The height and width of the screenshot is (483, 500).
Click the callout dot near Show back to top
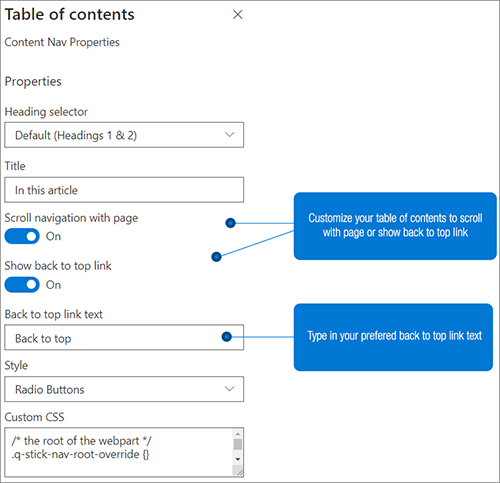pos(216,257)
